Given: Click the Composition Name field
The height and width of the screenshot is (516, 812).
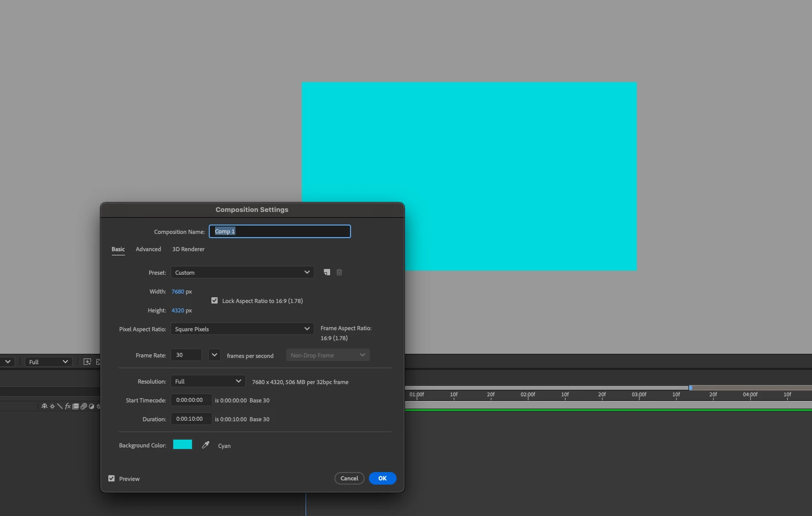Looking at the screenshot, I should (280, 231).
